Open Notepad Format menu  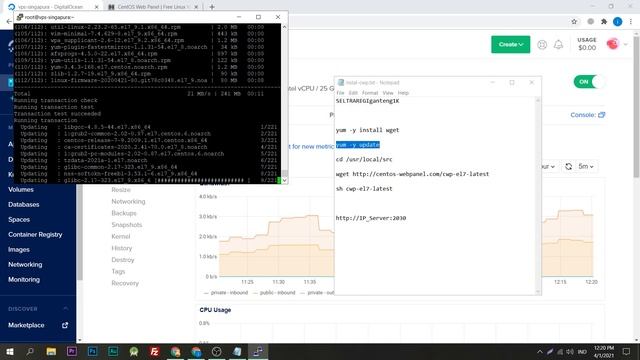click(x=370, y=93)
